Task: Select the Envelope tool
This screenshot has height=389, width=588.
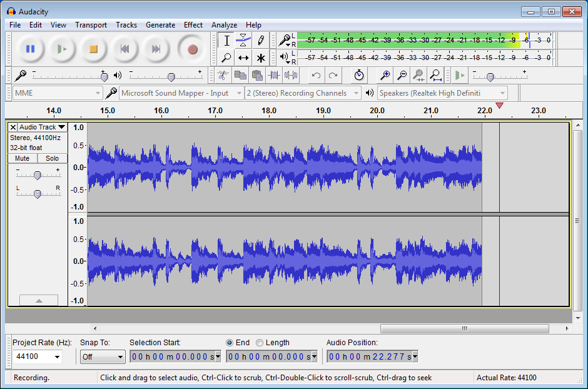Action: pyautogui.click(x=243, y=40)
